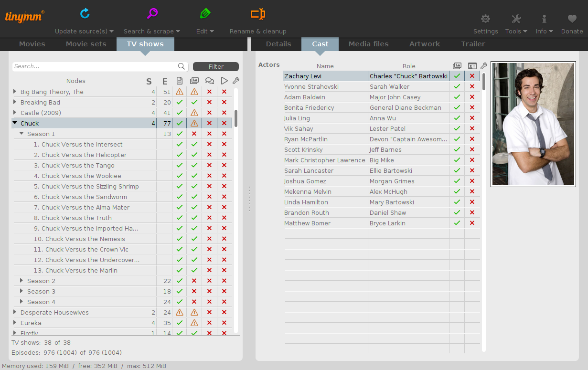Open the Artwork tab
588x370 pixels.
pyautogui.click(x=425, y=44)
